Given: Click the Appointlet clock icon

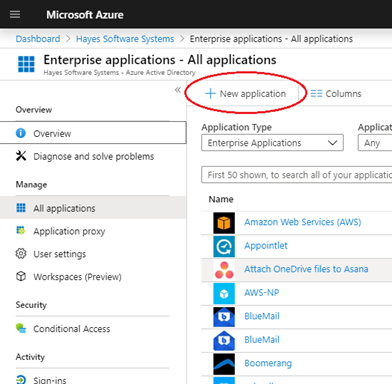Looking at the screenshot, I should (224, 246).
